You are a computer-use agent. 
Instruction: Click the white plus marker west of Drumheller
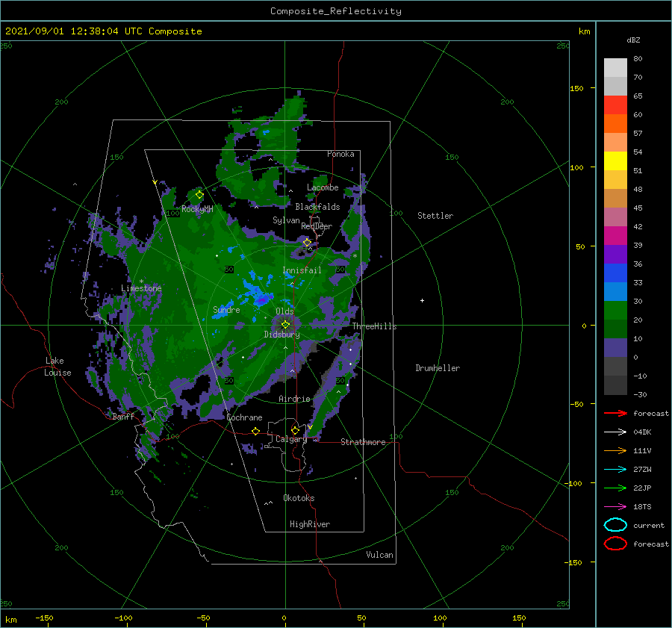coord(422,300)
